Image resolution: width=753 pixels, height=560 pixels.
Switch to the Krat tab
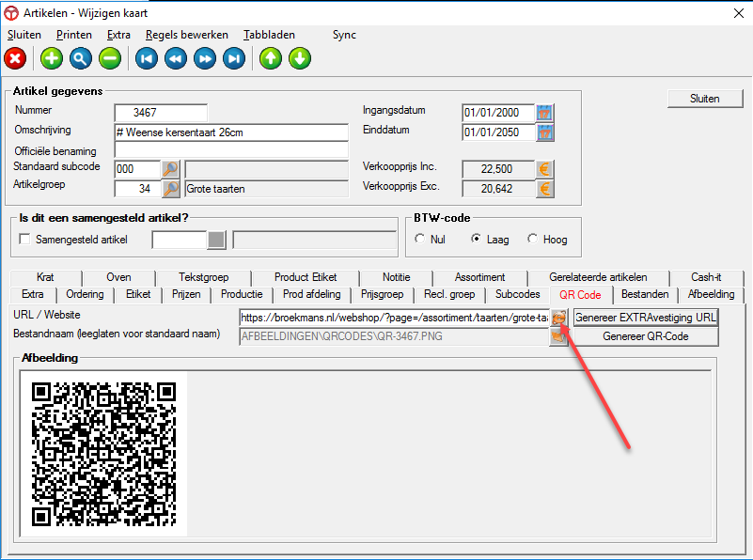pyautogui.click(x=45, y=277)
